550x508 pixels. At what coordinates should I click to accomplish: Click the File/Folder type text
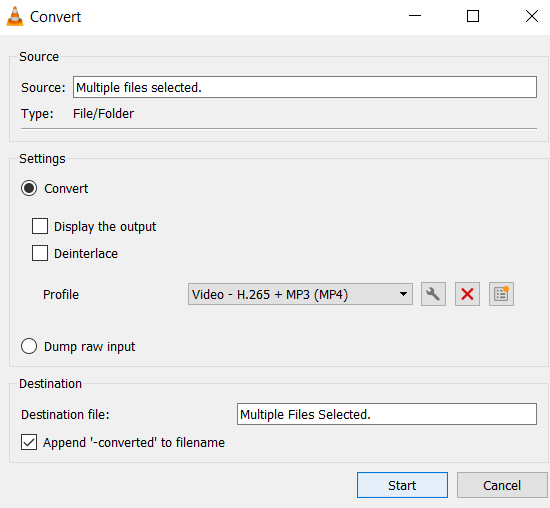point(103,114)
